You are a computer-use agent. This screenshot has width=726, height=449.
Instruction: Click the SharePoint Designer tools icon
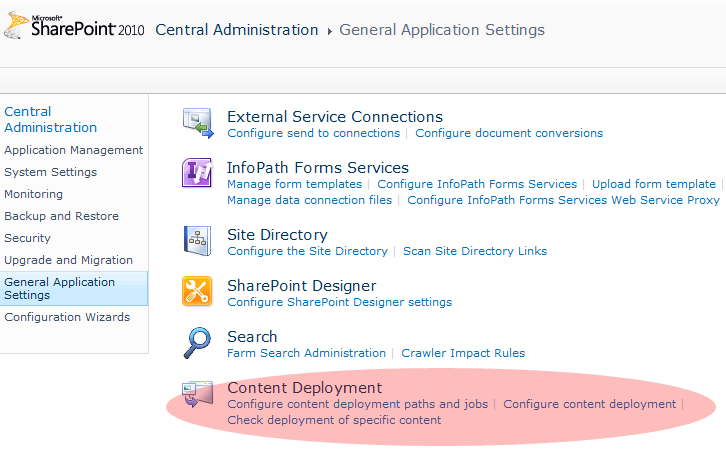197,292
